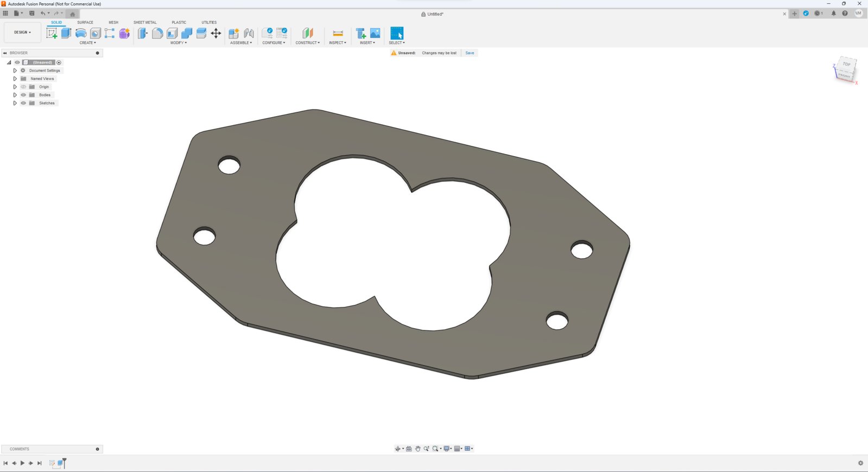Open the INSERT dropdown menu
The width and height of the screenshot is (868, 472).
[368, 43]
